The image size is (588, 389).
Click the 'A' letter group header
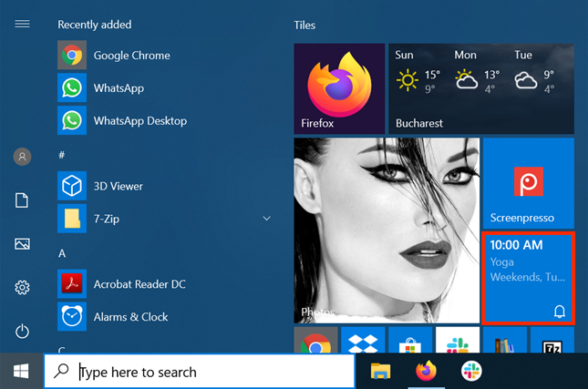tap(62, 253)
